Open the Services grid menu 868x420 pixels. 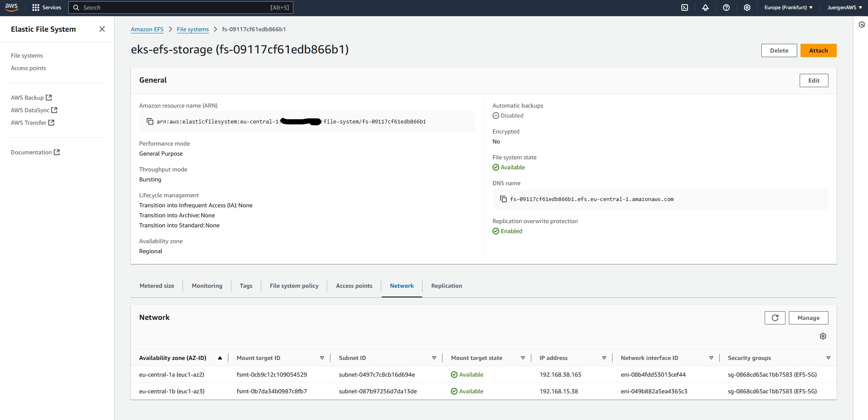point(47,7)
